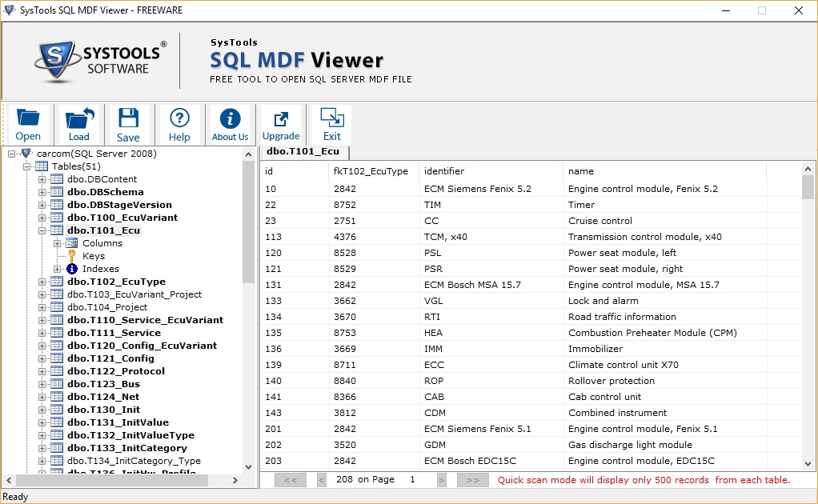Select the dbo.T101_Ecu data tab

coord(303,152)
